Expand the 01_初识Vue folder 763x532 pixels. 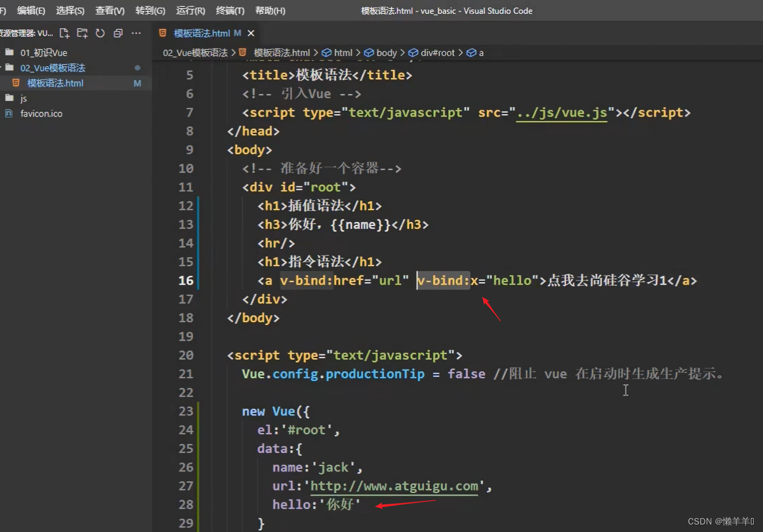click(44, 52)
